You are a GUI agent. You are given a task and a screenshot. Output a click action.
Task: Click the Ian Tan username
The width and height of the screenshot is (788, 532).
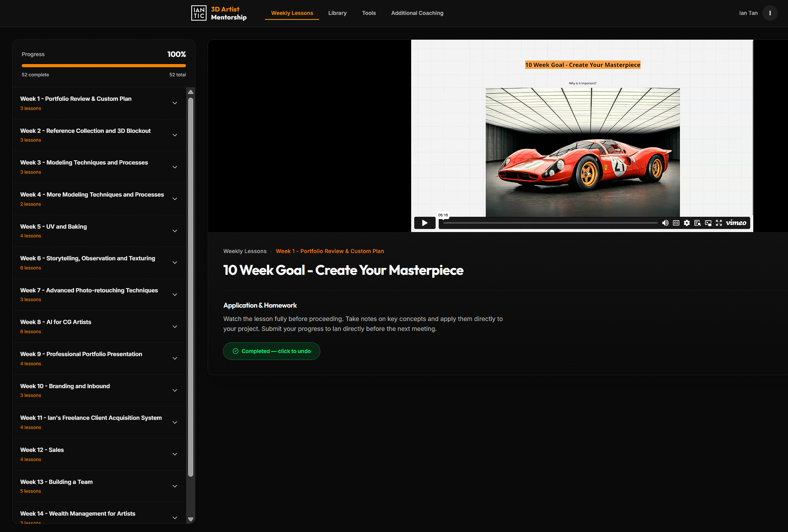click(748, 13)
